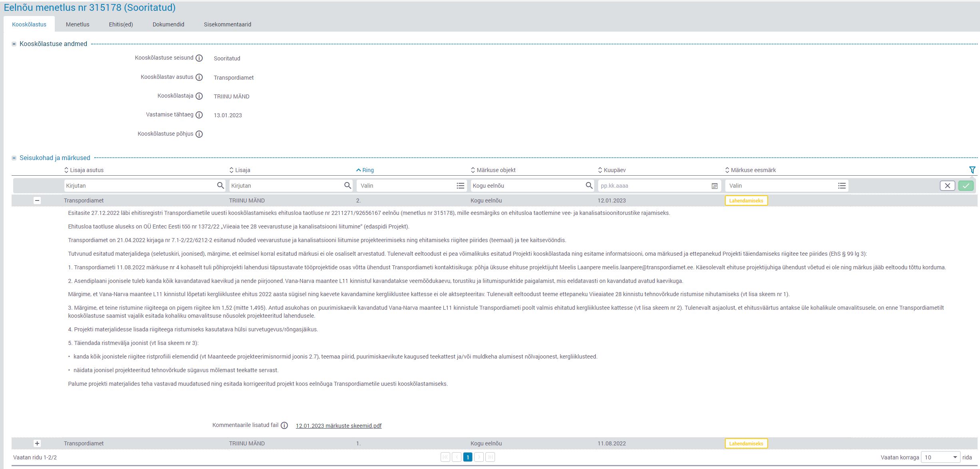The width and height of the screenshot is (980, 469).
Task: Open the rows per page dropdown
Action: tap(940, 457)
